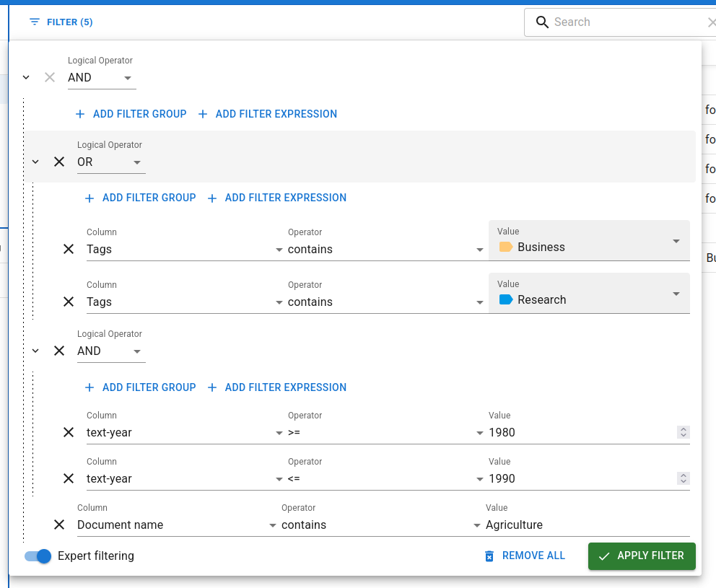
Task: Open the Research value dropdown
Action: [589, 294]
